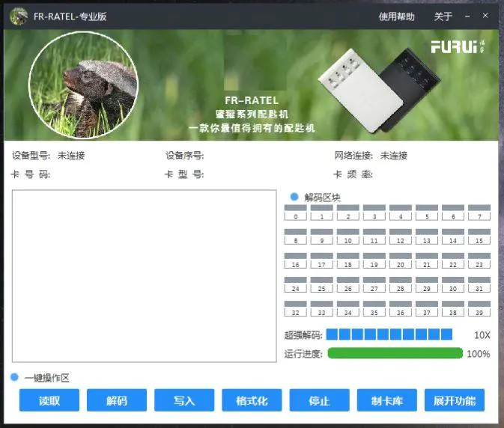Select decode block 2
Image resolution: width=504 pixels, height=428 pixels.
point(348,213)
